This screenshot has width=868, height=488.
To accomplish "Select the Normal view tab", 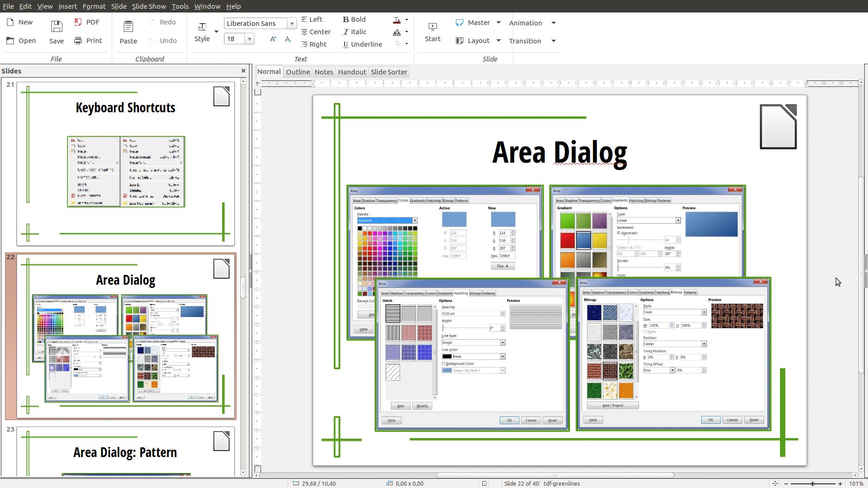I will pyautogui.click(x=269, y=72).
